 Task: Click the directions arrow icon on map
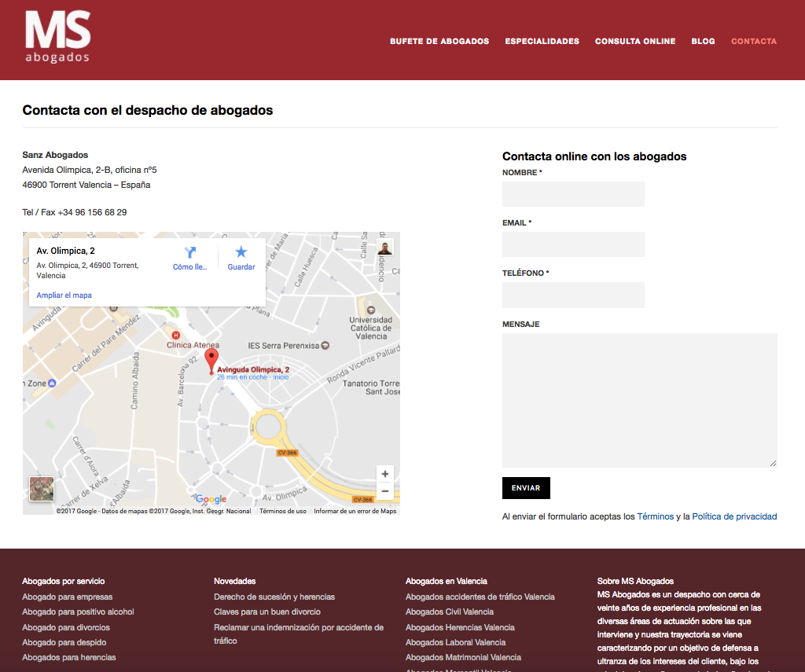(x=190, y=252)
